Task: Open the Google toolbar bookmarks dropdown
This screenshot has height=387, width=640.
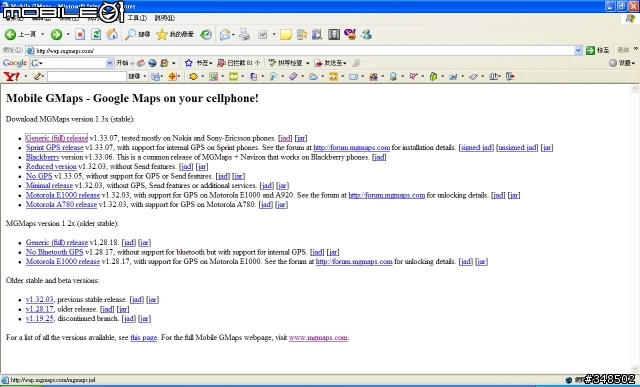Action: pyautogui.click(x=211, y=63)
